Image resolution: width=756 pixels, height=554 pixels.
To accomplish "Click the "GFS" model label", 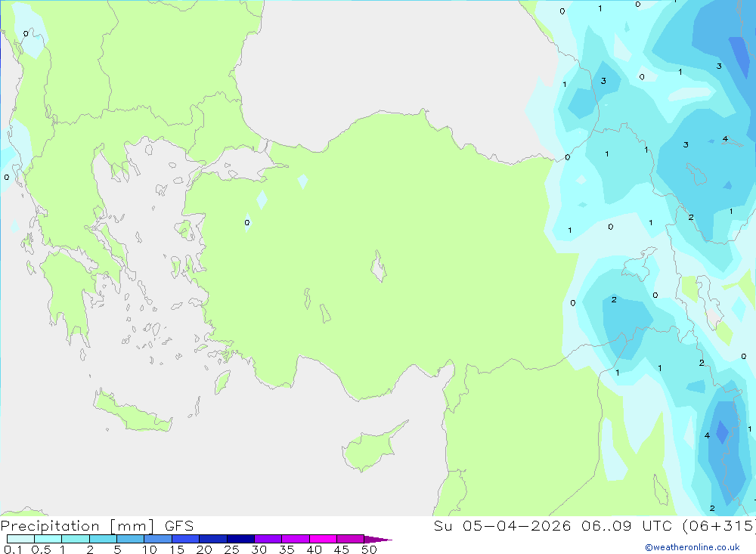I will click(179, 525).
